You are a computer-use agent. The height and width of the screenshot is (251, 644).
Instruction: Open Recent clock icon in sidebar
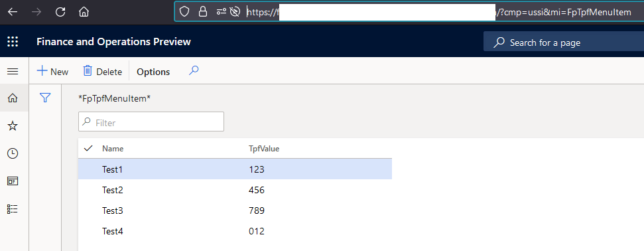pyautogui.click(x=13, y=153)
